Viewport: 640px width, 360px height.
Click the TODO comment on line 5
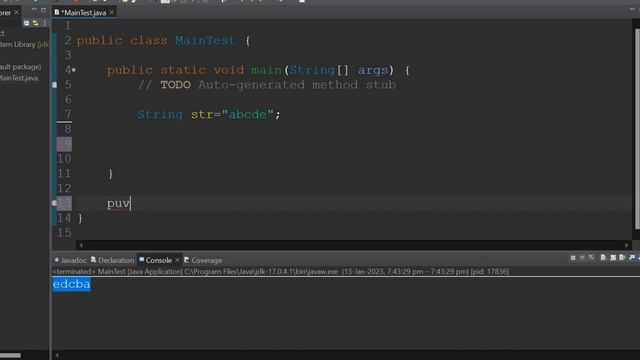267,85
